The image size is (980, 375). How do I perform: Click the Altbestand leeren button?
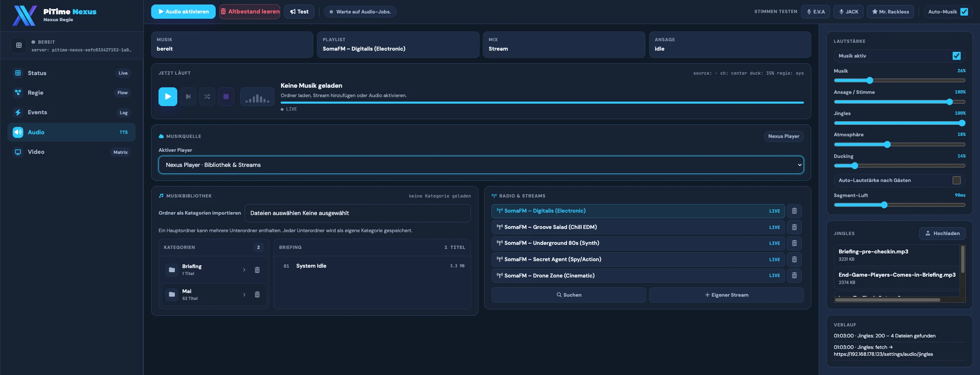(250, 12)
